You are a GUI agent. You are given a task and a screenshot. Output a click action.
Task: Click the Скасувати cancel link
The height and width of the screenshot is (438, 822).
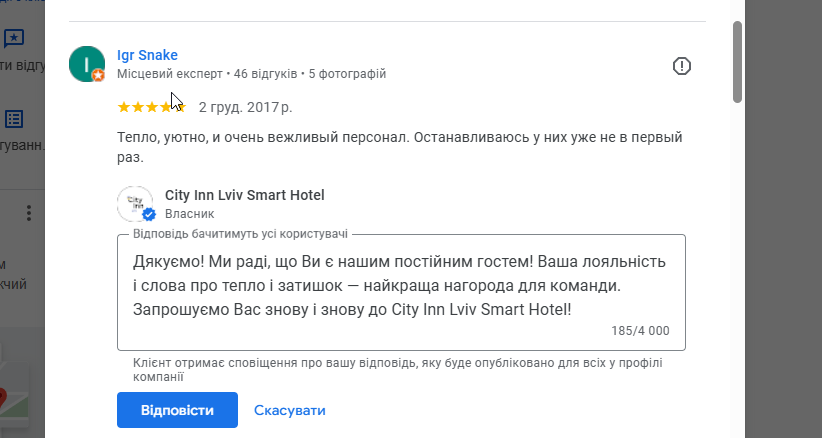point(290,410)
